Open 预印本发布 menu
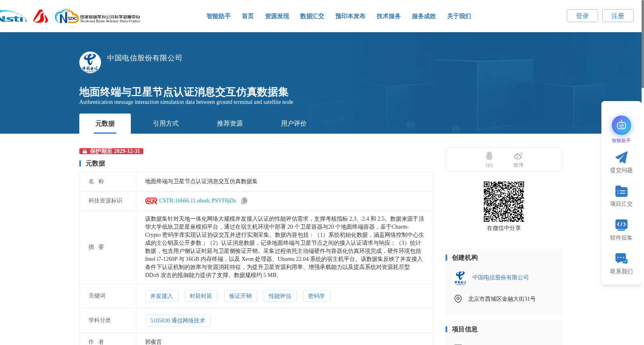The width and height of the screenshot is (644, 345). 350,16
